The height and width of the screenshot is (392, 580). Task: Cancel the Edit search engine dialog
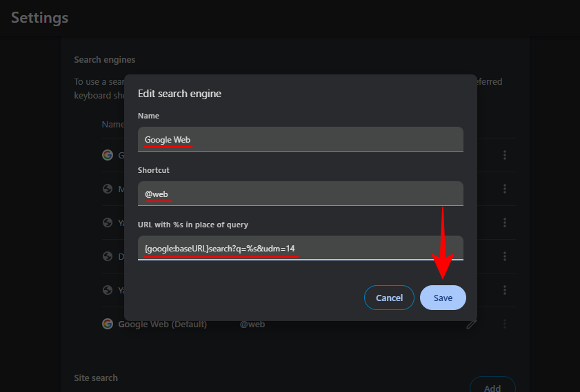[389, 298]
